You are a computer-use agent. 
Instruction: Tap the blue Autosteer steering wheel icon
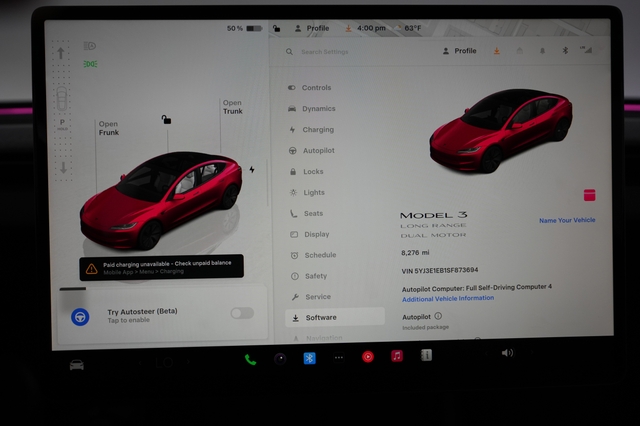(x=80, y=317)
